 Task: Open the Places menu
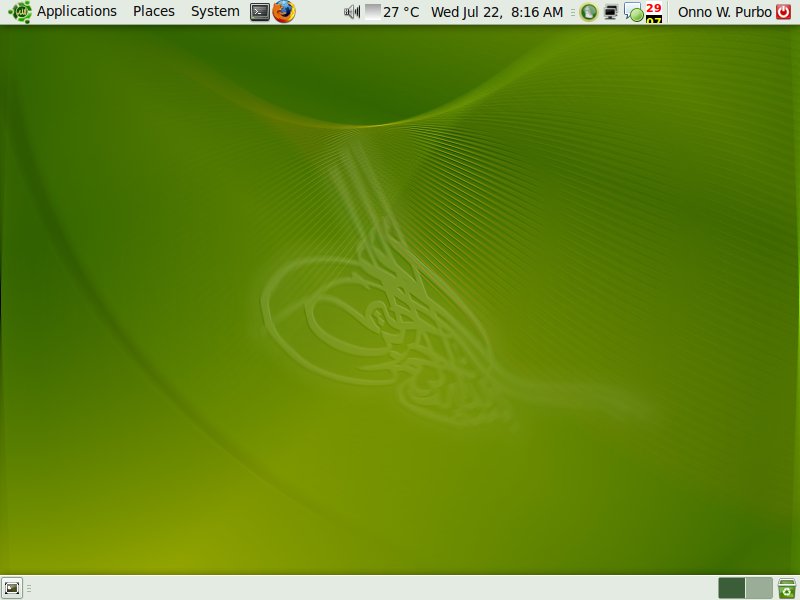(153, 12)
